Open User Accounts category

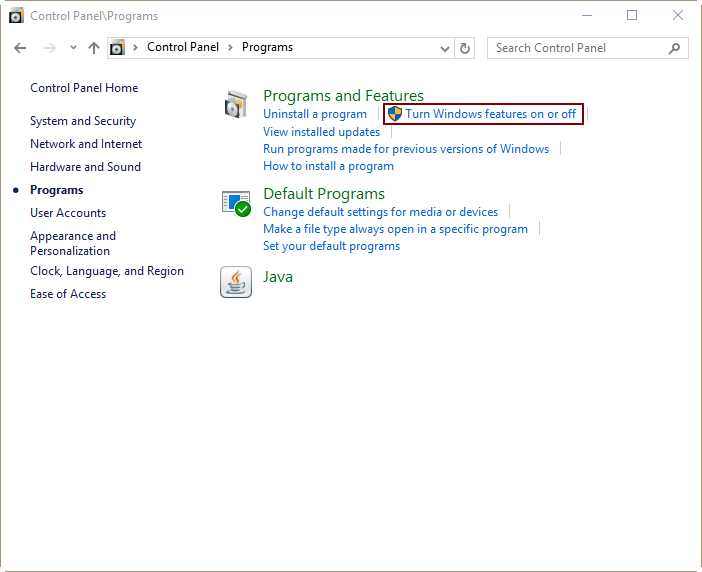68,213
